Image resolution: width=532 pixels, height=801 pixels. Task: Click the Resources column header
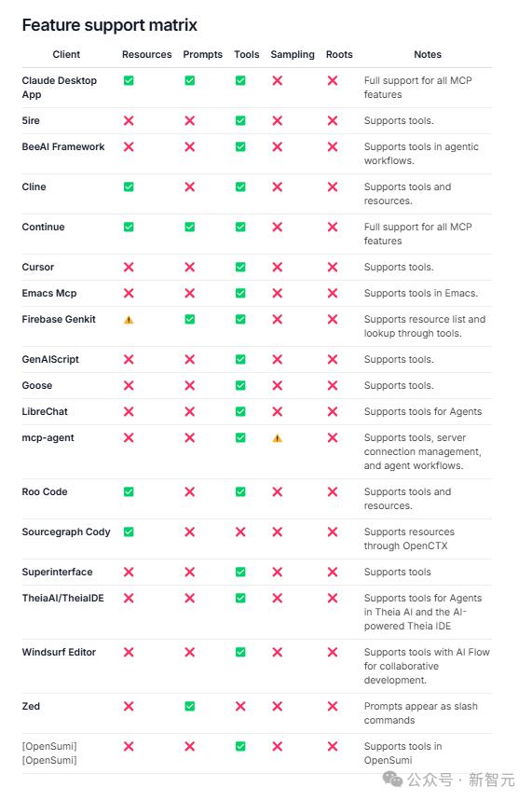(x=147, y=54)
